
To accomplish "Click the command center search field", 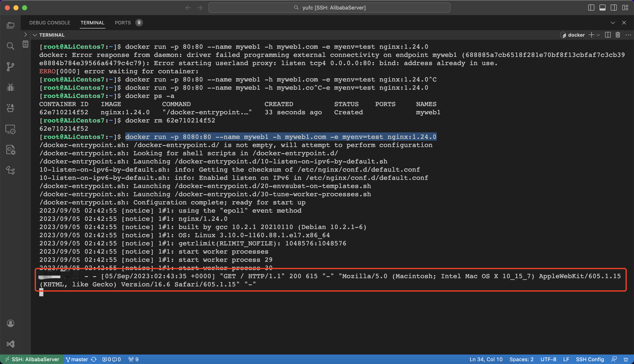I will pos(329,8).
